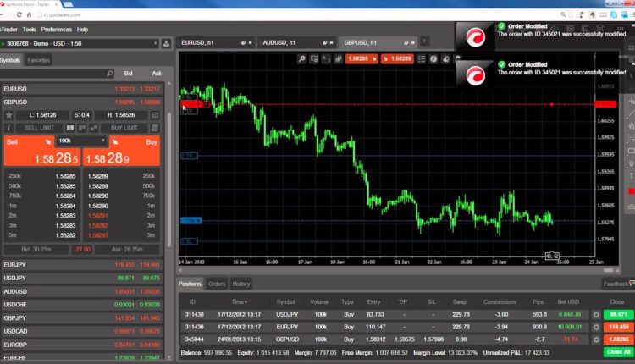Viewport: 635px width, 364px height.
Task: Add a new chart tab with plus
Action: pos(424,41)
